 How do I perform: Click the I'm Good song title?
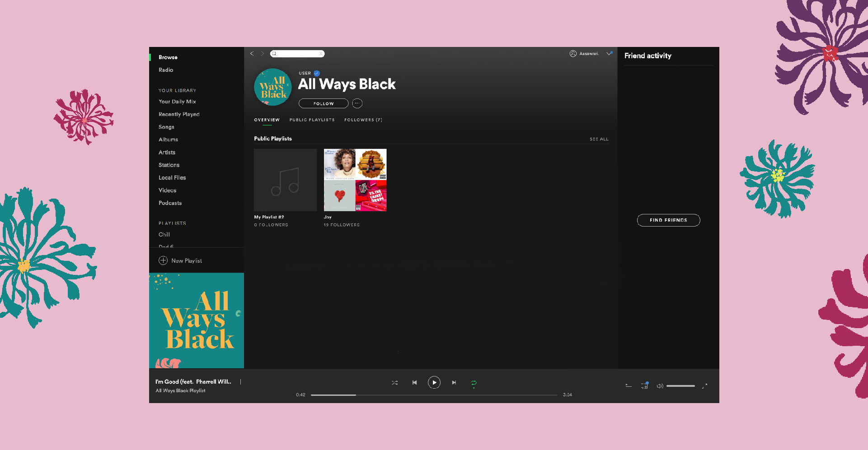(x=193, y=382)
